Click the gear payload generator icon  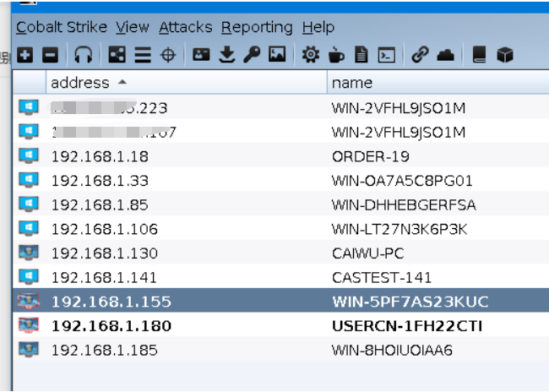coord(311,55)
